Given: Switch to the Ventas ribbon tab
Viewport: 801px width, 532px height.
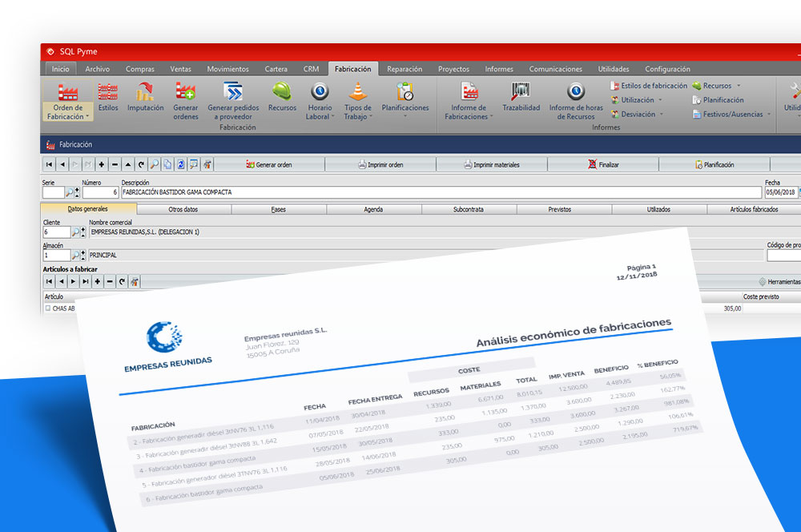Looking at the screenshot, I should (x=179, y=69).
